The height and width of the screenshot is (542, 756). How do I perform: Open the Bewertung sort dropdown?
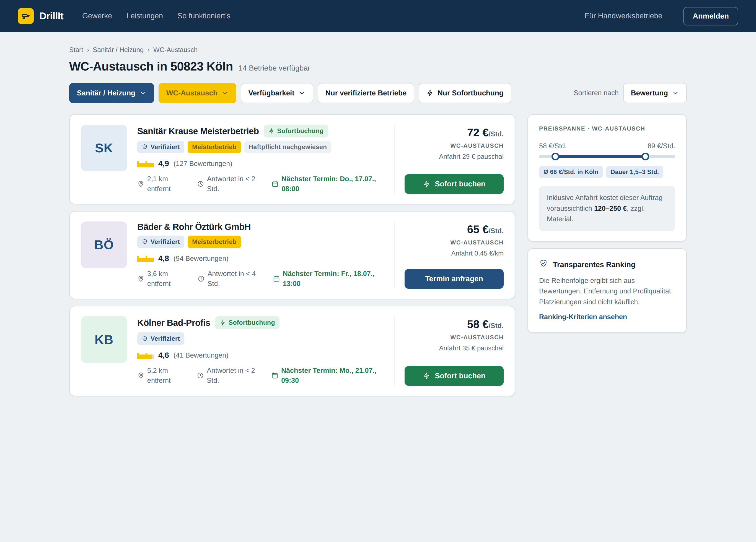click(x=655, y=93)
